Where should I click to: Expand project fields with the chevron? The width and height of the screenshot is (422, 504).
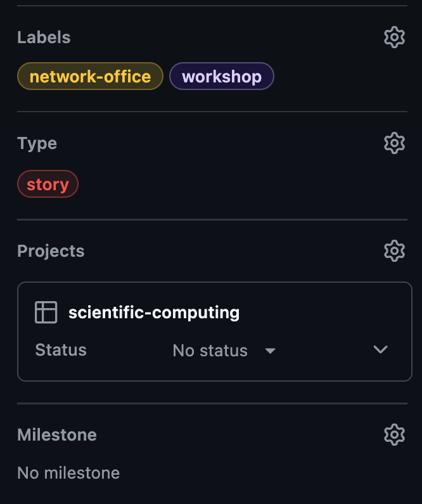click(x=381, y=349)
